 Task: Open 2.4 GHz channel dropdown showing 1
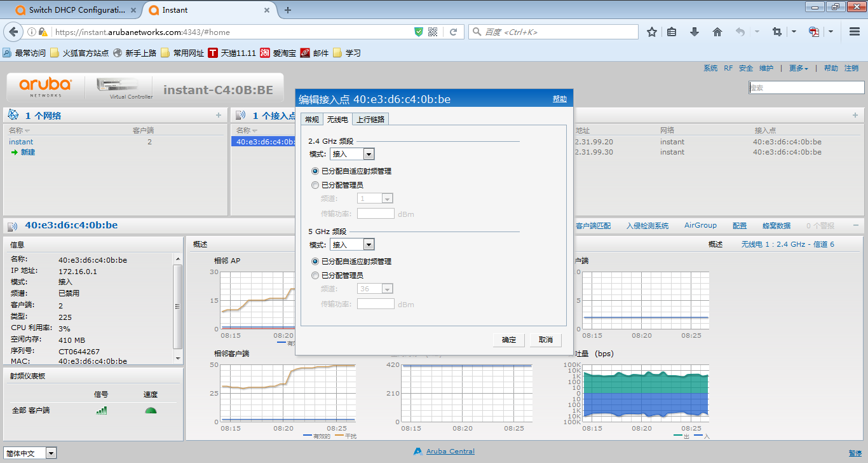pyautogui.click(x=375, y=198)
